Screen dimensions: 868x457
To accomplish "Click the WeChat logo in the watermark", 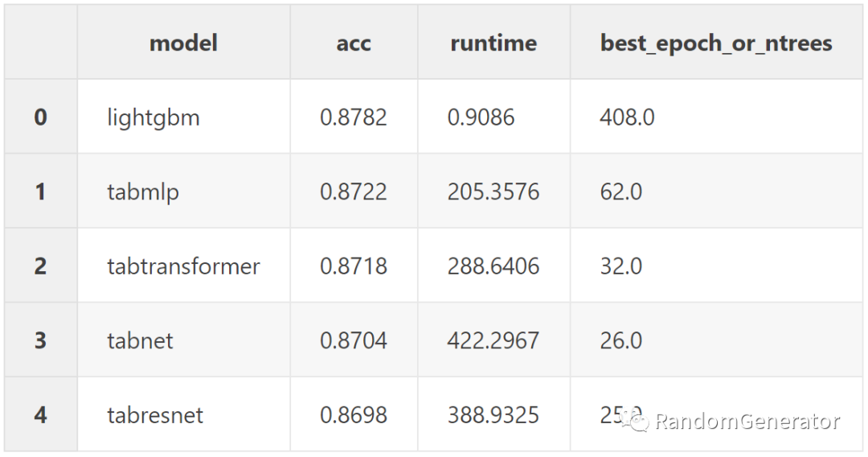I will [x=639, y=421].
